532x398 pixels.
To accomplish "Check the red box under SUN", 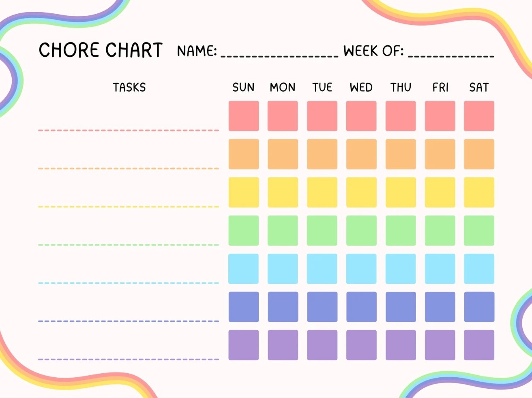I will pyautogui.click(x=244, y=116).
